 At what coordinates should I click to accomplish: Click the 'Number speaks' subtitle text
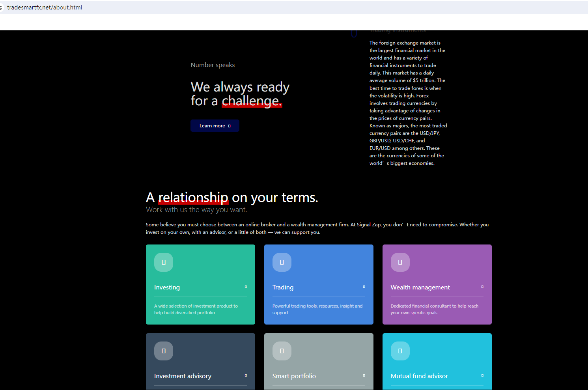(213, 65)
